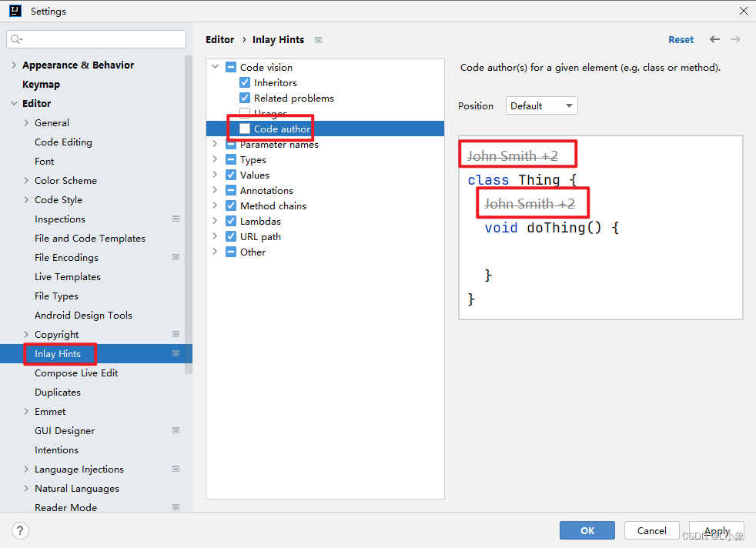The width and height of the screenshot is (756, 548).
Task: Expand the Annotations node arrow
Action: point(215,190)
